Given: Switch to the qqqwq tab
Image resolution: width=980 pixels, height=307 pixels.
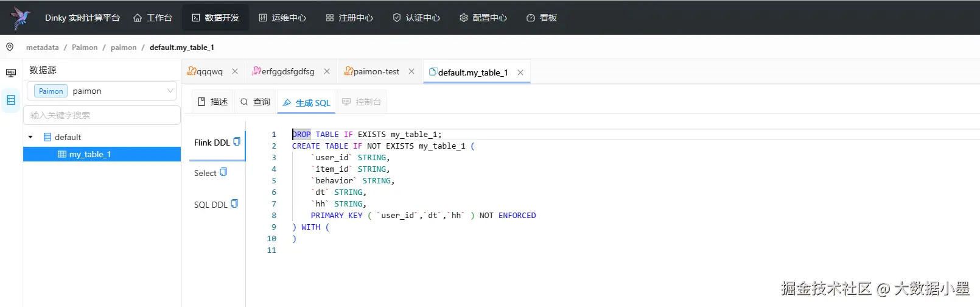Looking at the screenshot, I should click(x=205, y=71).
